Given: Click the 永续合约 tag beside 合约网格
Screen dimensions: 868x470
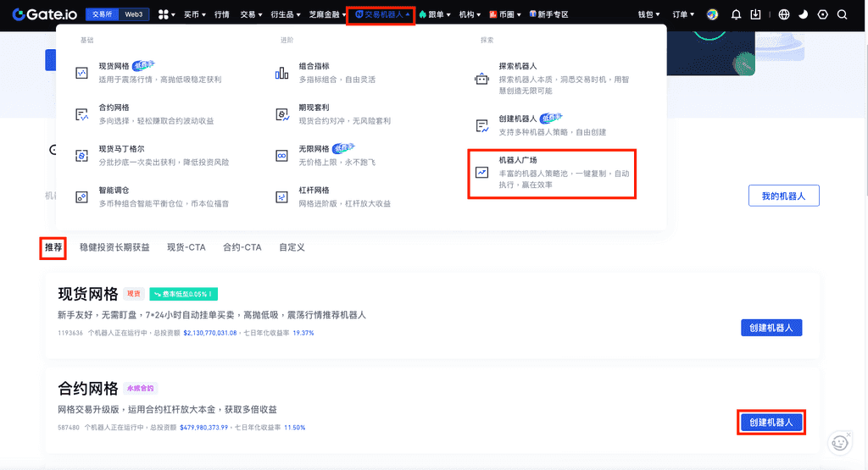Looking at the screenshot, I should point(140,388).
